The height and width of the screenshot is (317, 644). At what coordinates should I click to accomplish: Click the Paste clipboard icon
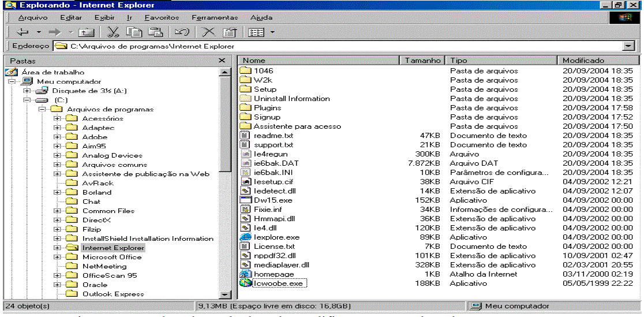tap(156, 32)
